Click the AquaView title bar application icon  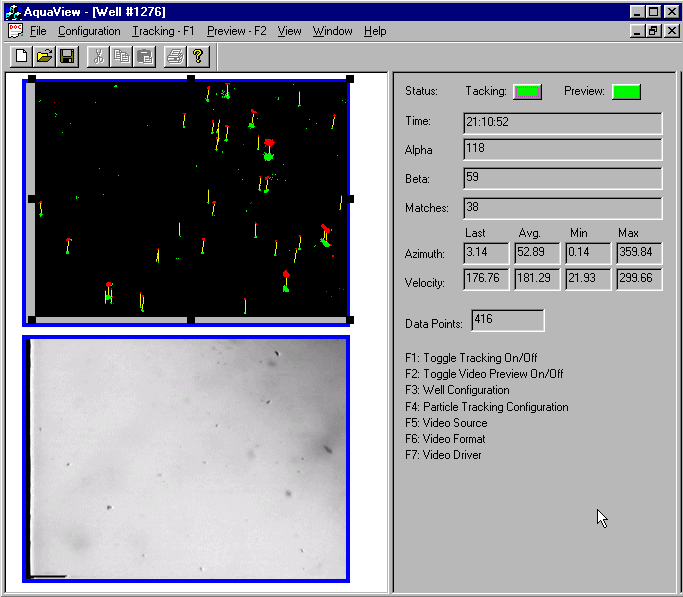(x=13, y=12)
